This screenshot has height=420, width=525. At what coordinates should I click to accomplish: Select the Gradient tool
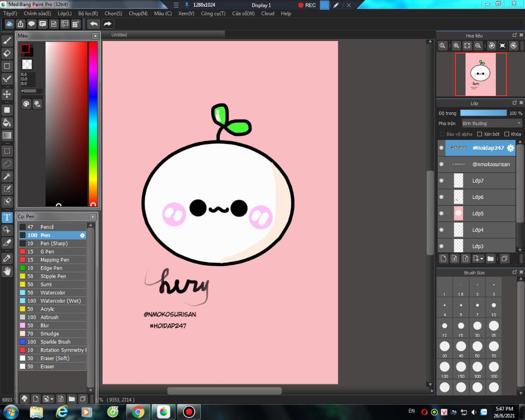[7, 135]
